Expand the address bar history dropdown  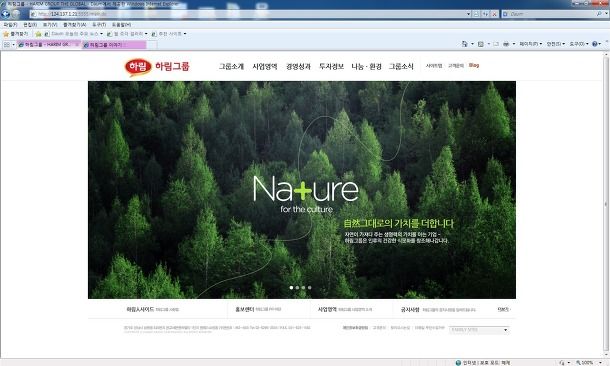[x=468, y=14]
